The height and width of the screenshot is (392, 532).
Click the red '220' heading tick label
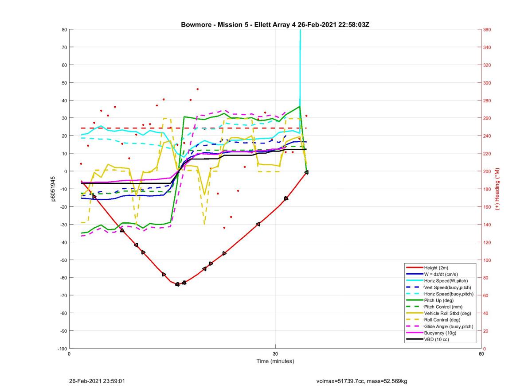(x=487, y=154)
